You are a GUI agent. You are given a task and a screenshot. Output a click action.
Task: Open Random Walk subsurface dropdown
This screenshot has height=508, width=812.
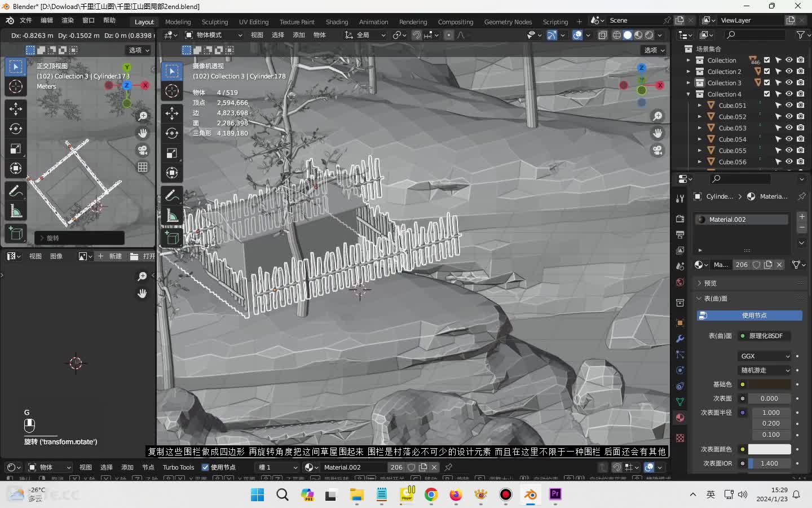[765, 370]
